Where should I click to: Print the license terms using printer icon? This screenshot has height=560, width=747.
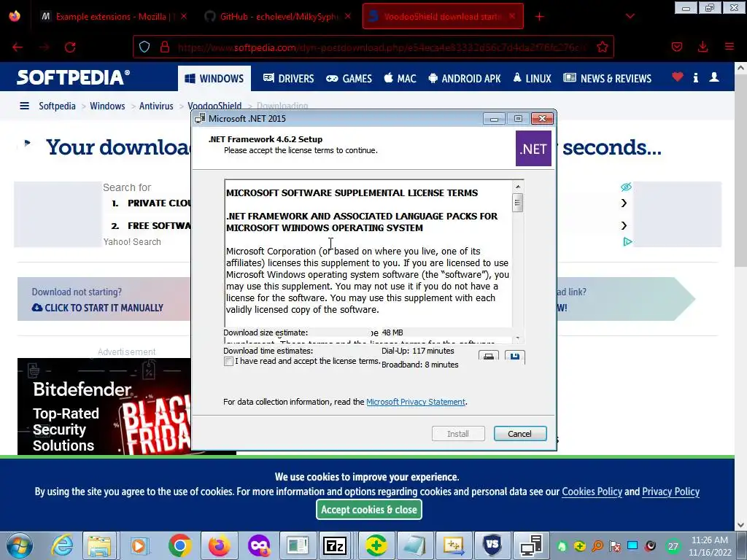[x=488, y=357]
